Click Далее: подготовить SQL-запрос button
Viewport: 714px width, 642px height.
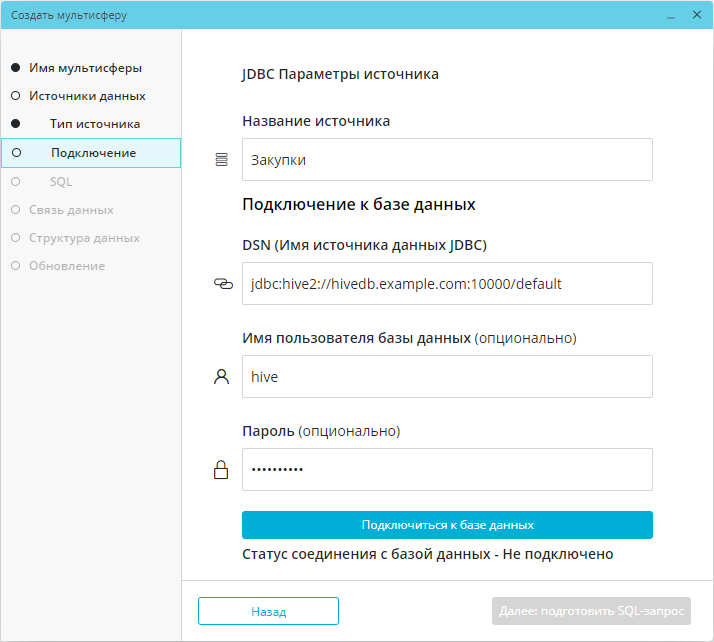(591, 611)
